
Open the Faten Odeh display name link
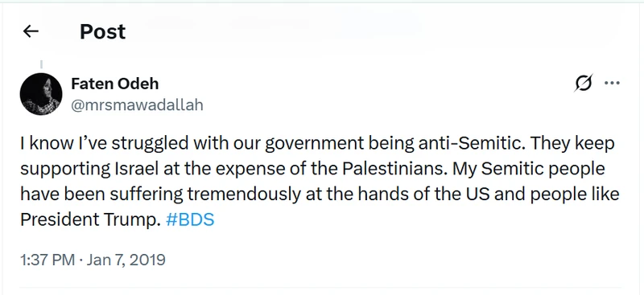coord(114,84)
